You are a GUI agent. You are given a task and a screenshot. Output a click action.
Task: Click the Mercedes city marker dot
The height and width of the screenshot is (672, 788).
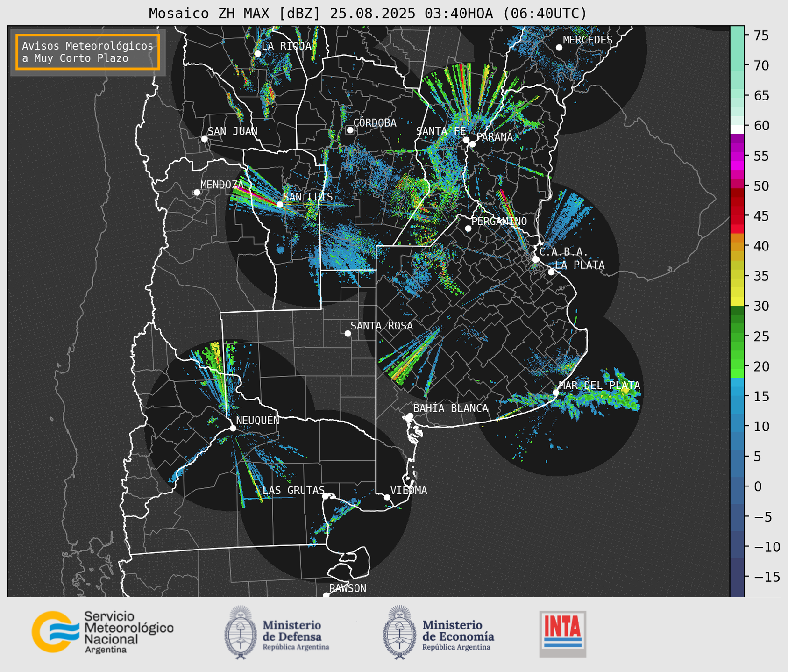point(559,48)
